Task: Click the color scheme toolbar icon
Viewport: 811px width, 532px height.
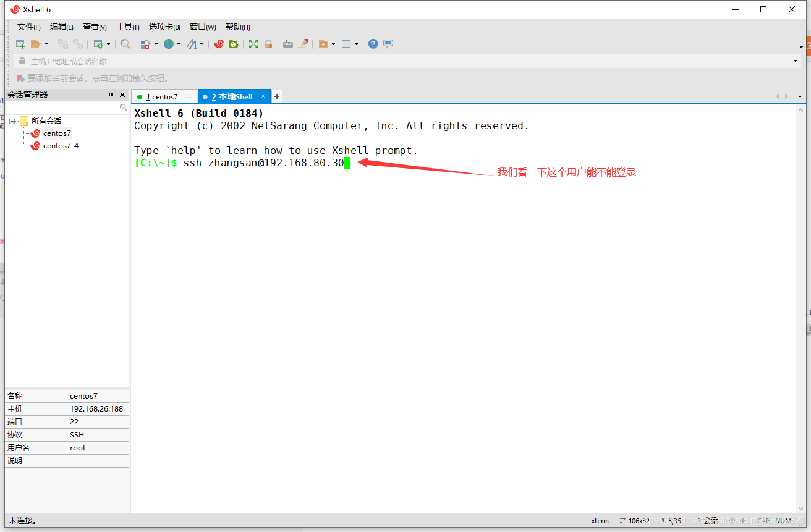Action: click(x=145, y=44)
